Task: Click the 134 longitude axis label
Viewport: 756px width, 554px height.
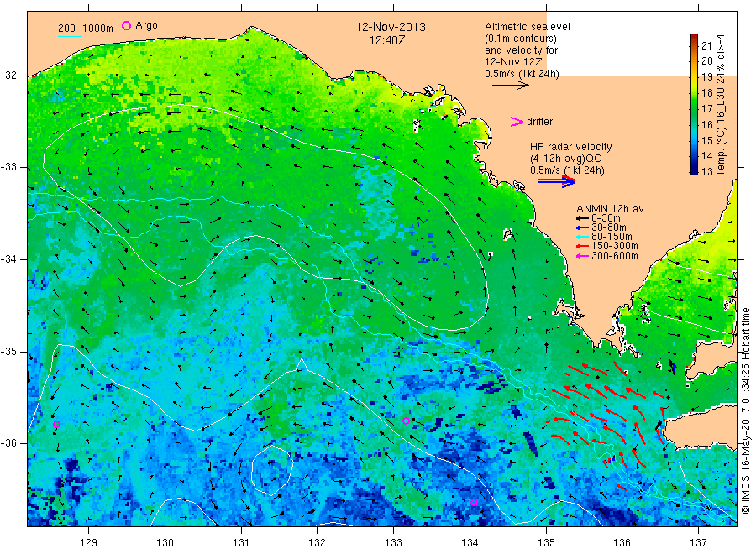Action: click(x=470, y=543)
